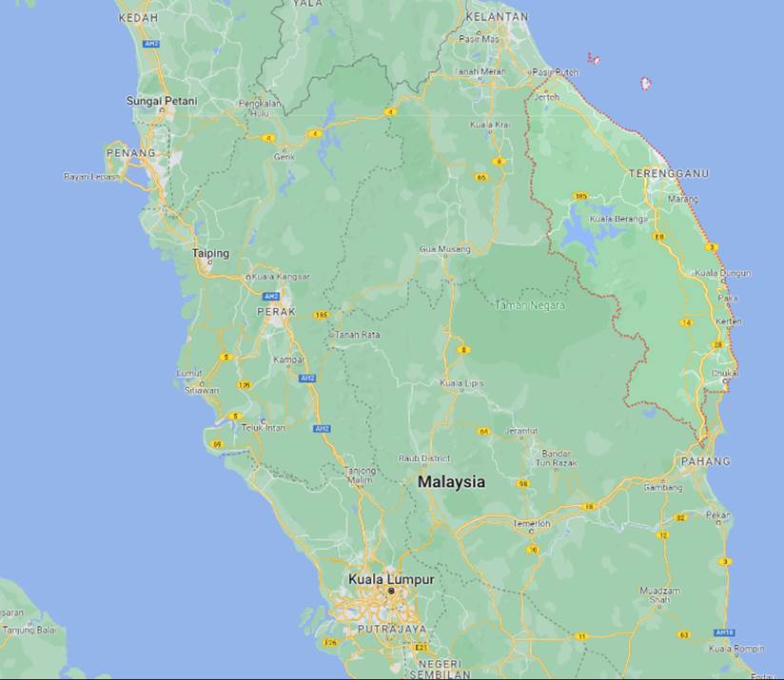784x680 pixels.
Task: Click the route 4 badge near Pengkalan Hulu
Action: 268,138
